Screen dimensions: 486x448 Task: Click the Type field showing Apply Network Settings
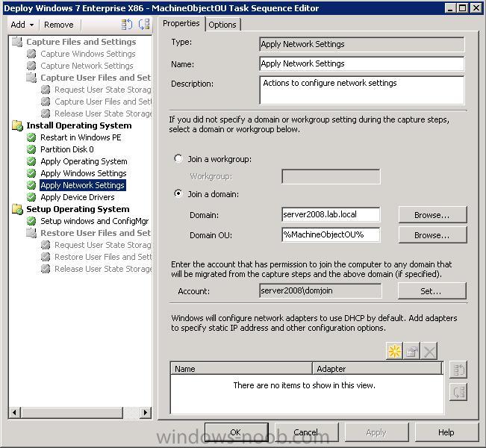(362, 44)
